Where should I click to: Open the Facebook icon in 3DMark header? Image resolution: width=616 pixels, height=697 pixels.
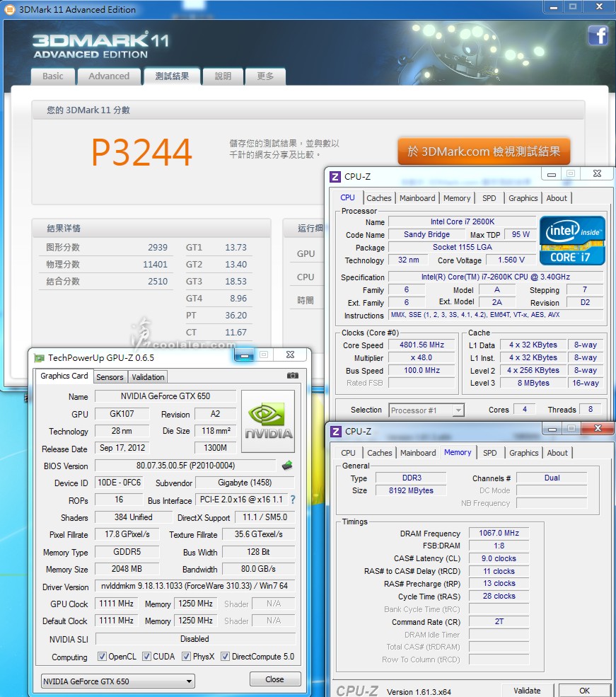tap(598, 35)
